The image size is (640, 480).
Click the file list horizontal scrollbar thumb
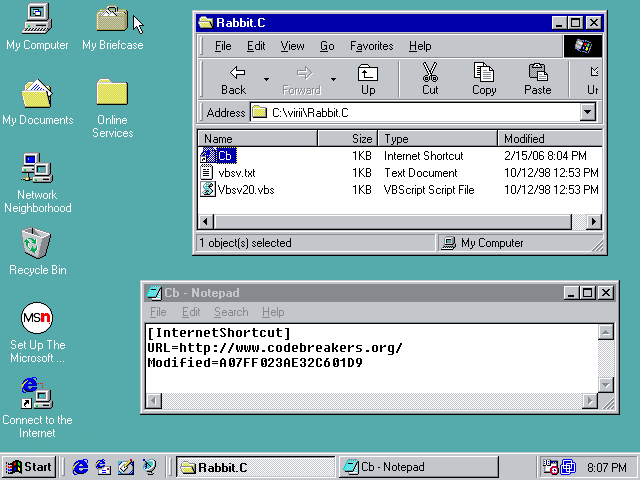click(x=393, y=222)
